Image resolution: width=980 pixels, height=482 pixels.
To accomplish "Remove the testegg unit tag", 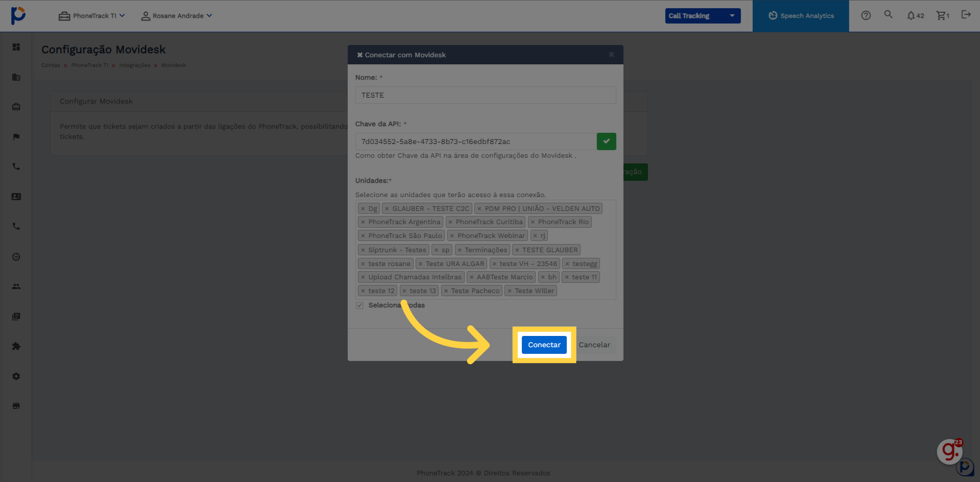I will point(567,264).
